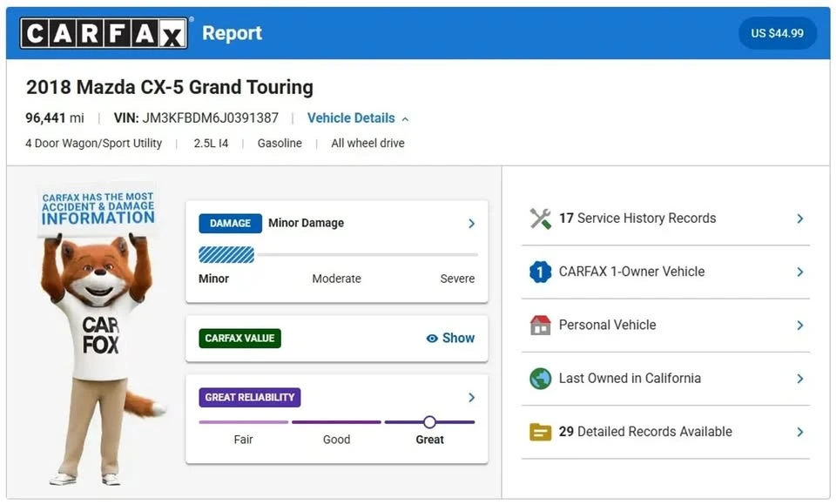Viewport: 836px width, 504px height.
Task: Click the Gasoline fuel type text
Action: (280, 144)
